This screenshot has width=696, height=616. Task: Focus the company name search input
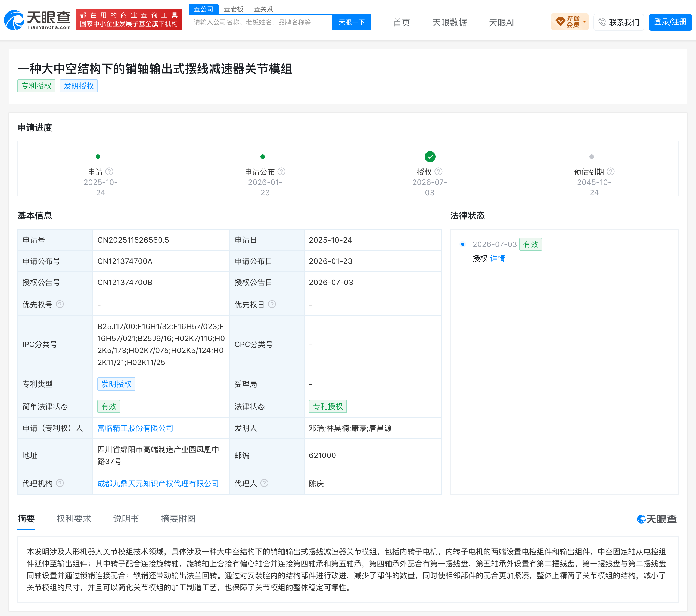(x=260, y=23)
